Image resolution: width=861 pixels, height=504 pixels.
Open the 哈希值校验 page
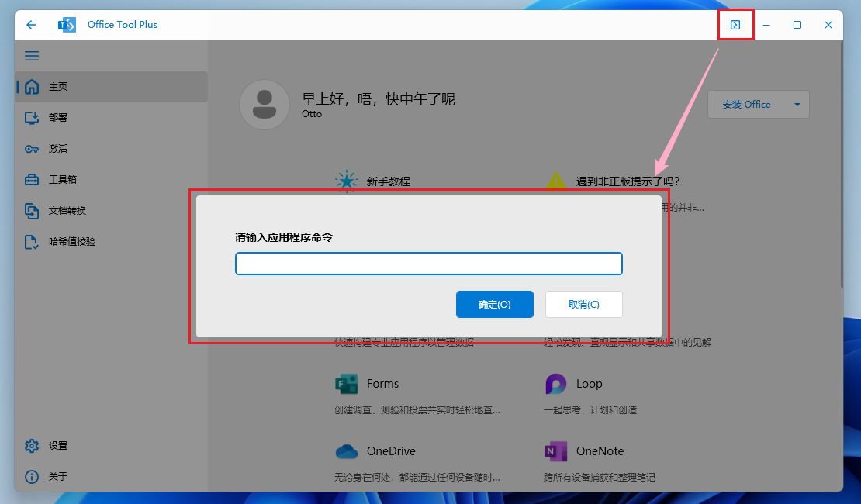click(112, 242)
